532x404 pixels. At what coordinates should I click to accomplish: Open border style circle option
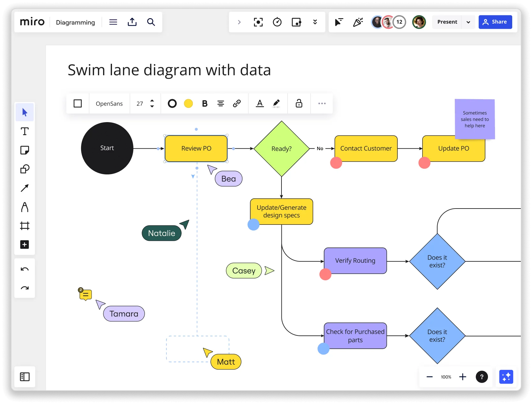pos(172,103)
